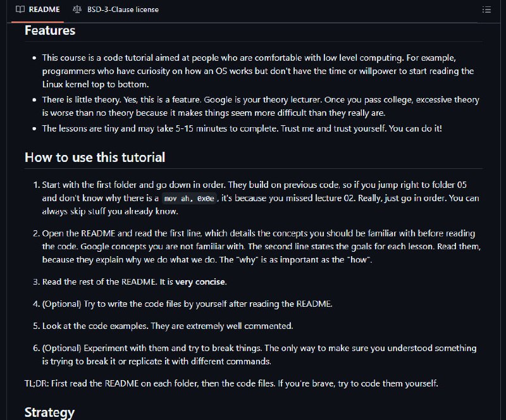Screen dimensions: 506x420
Task: Click the 'How to use this tutorial' heading
Action: pos(95,157)
